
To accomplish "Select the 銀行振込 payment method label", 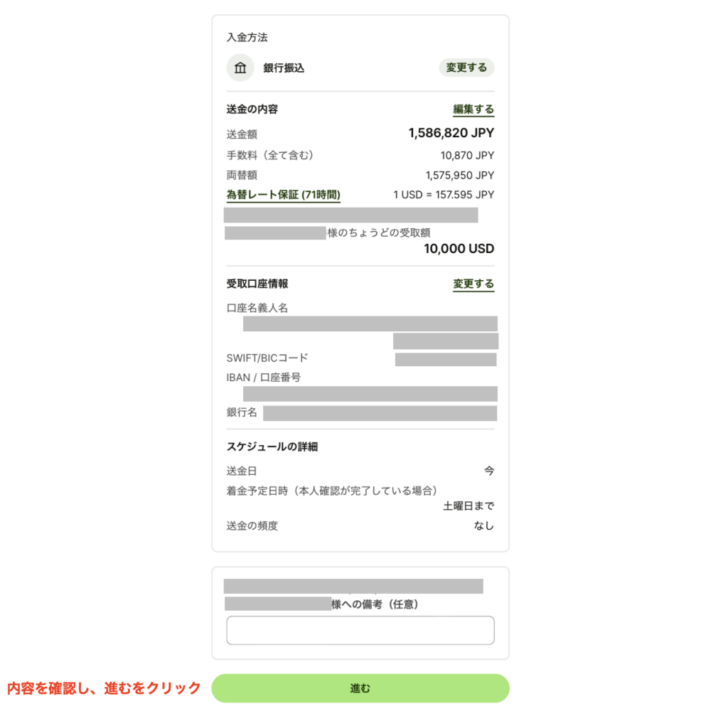I will pyautogui.click(x=284, y=68).
